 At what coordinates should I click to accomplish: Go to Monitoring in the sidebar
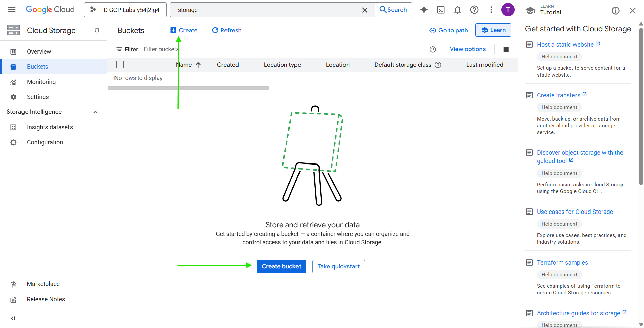(41, 82)
